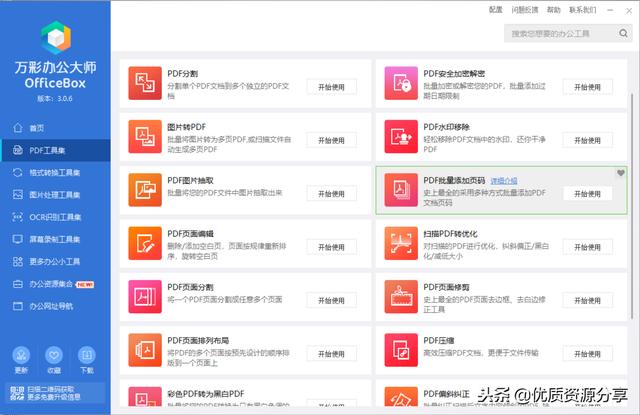Click the 版本: 3.0.6 label
Viewport: 640px width, 415px height.
point(55,98)
